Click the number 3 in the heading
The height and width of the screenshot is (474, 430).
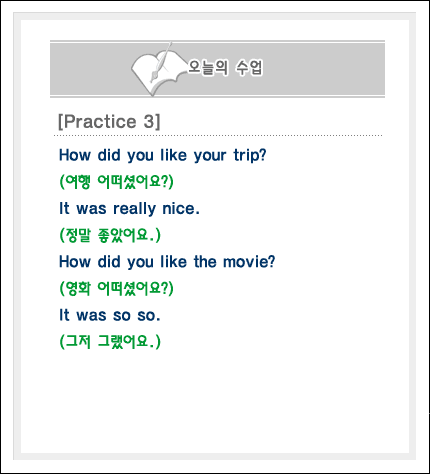pos(149,121)
